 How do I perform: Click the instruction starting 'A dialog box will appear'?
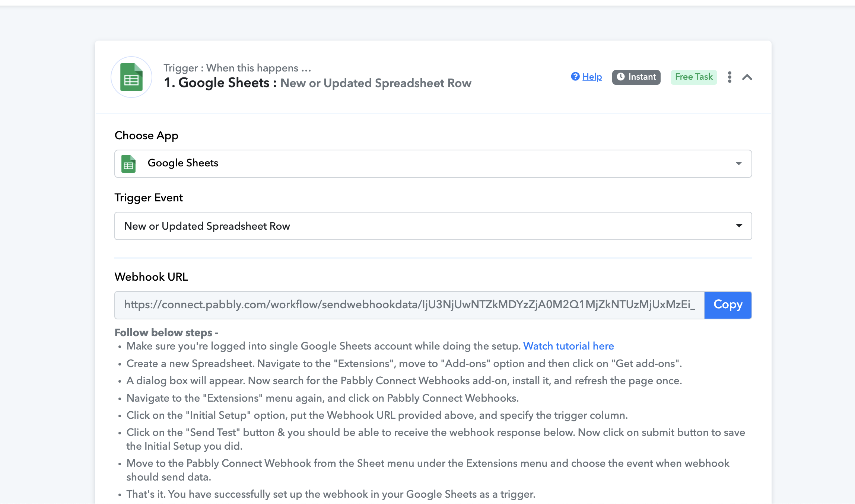[x=404, y=380]
